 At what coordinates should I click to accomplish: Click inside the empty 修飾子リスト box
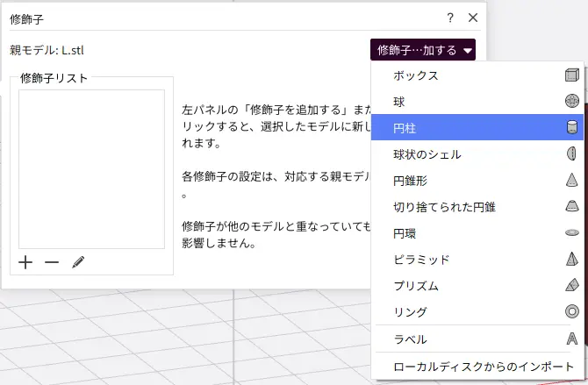tap(91, 168)
